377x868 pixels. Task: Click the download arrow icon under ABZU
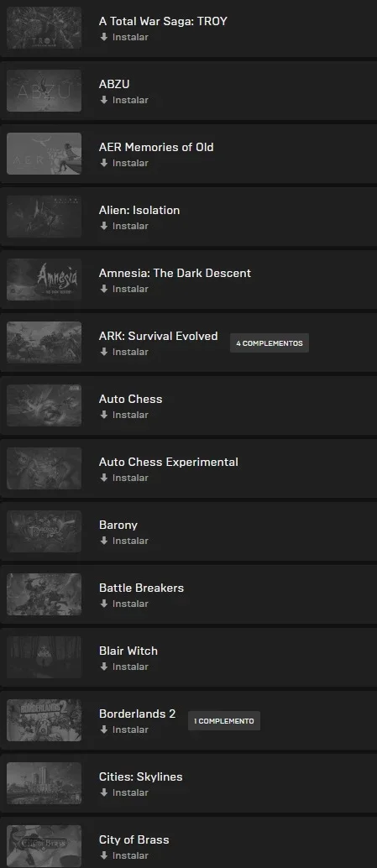click(103, 100)
